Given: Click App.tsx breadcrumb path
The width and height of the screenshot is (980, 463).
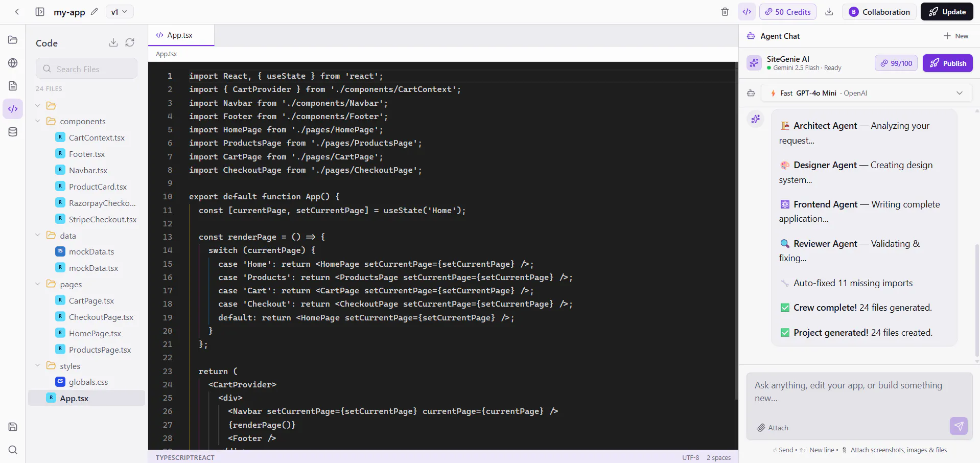Looking at the screenshot, I should [x=167, y=54].
